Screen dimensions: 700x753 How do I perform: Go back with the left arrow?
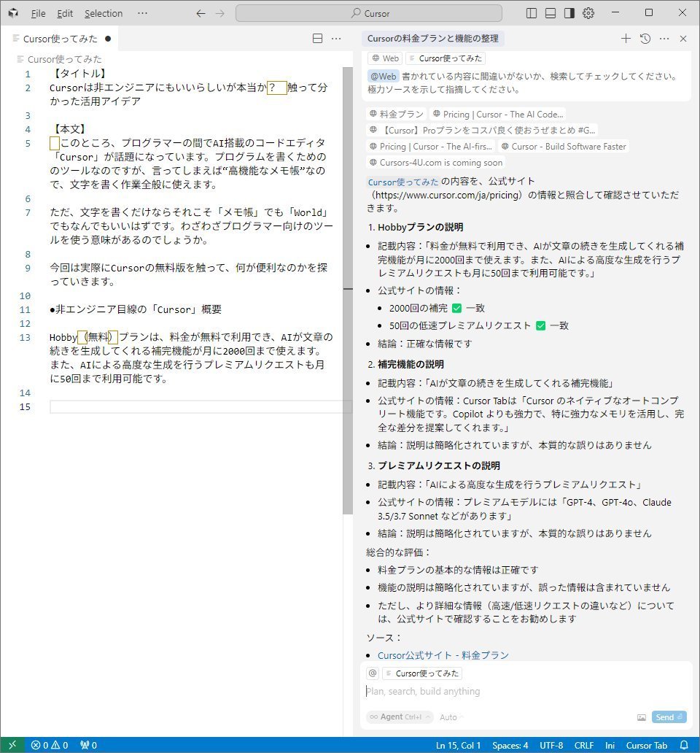(201, 13)
